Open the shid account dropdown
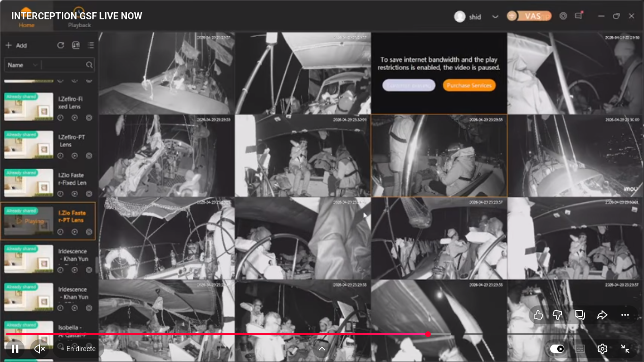Viewport: 644px width, 362px height. (x=495, y=16)
